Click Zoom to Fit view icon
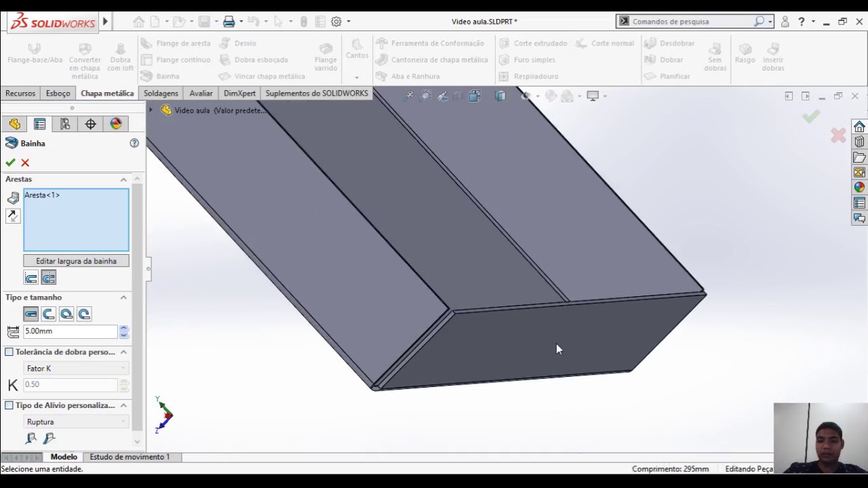The height and width of the screenshot is (488, 868). (x=408, y=96)
